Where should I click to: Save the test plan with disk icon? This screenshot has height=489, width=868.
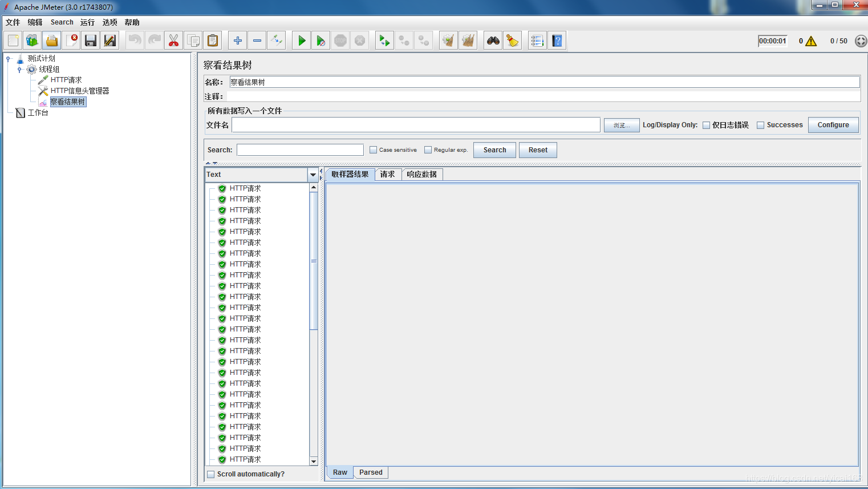click(x=91, y=41)
